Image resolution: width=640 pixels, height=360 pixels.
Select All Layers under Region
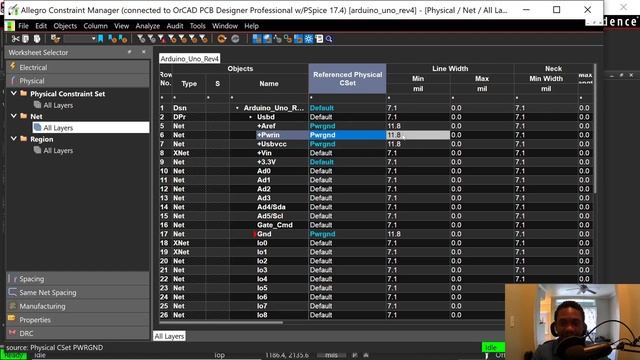[x=58, y=151]
